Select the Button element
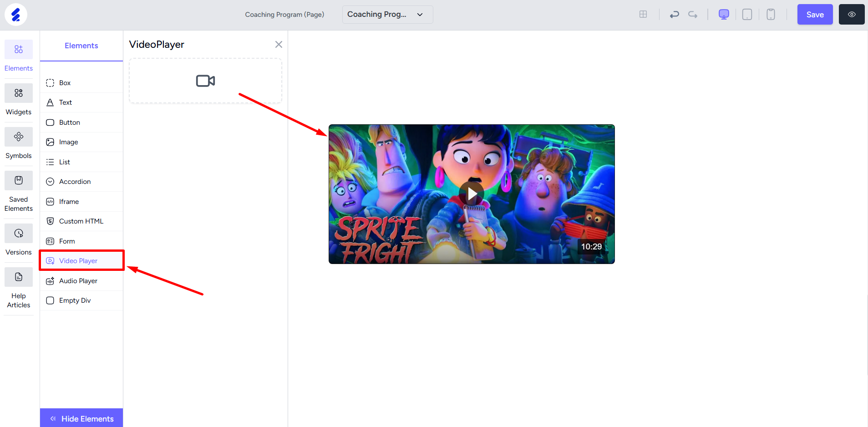The image size is (868, 427). tap(81, 122)
